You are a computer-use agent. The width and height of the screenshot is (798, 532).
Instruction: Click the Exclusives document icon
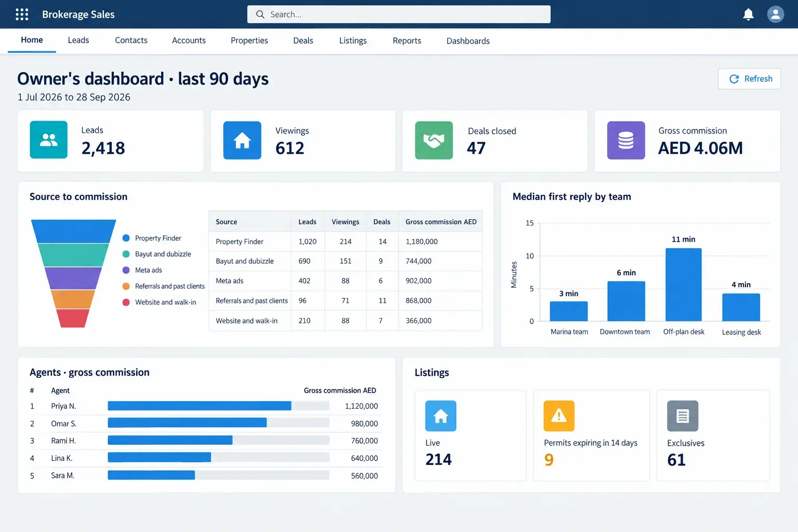coord(683,416)
